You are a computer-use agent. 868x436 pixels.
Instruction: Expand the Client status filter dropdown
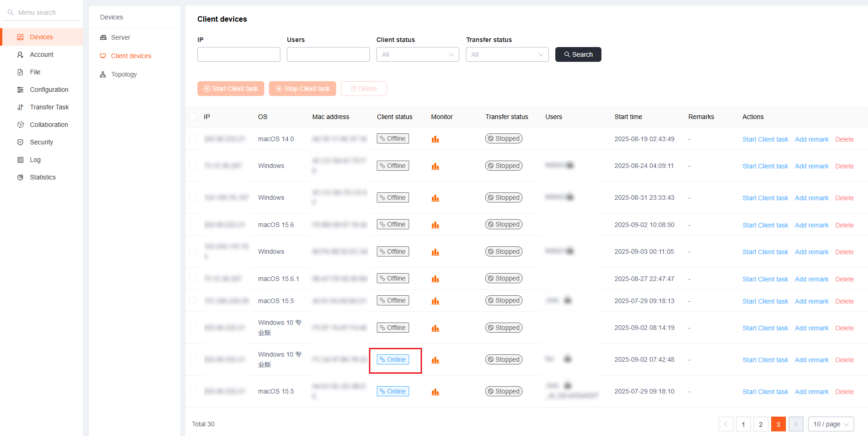417,54
